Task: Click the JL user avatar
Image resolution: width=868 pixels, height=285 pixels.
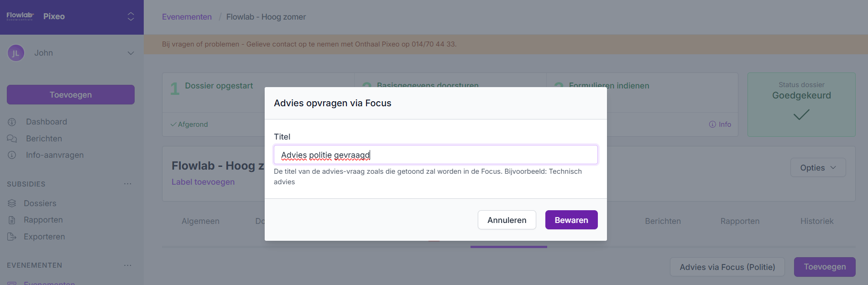Action: 16,53
